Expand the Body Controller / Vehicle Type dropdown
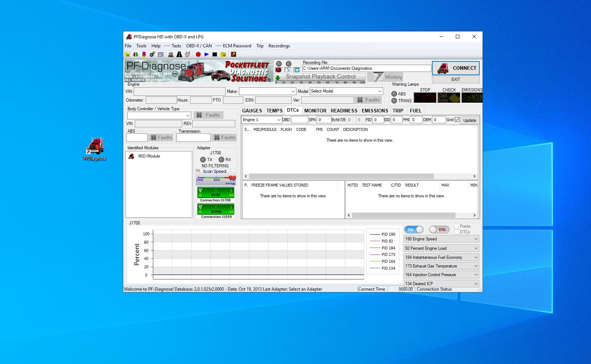Image resolution: width=591 pixels, height=364 pixels. tap(159, 115)
